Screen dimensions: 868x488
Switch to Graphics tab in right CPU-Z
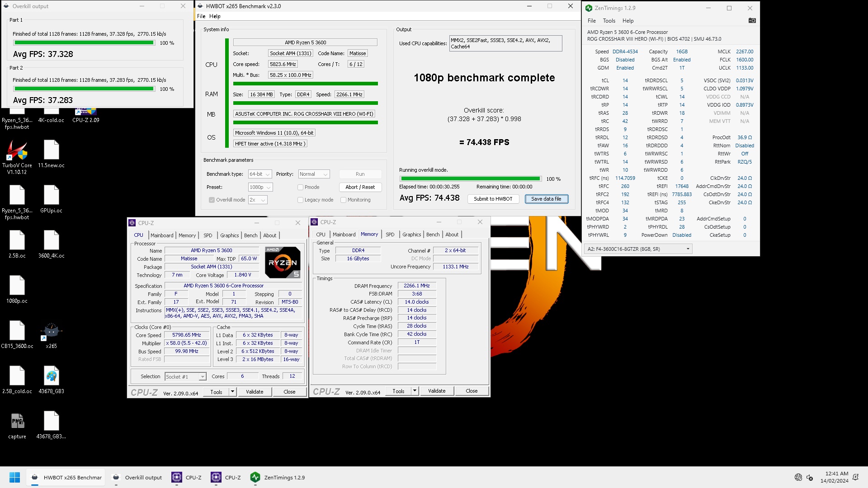coord(411,235)
